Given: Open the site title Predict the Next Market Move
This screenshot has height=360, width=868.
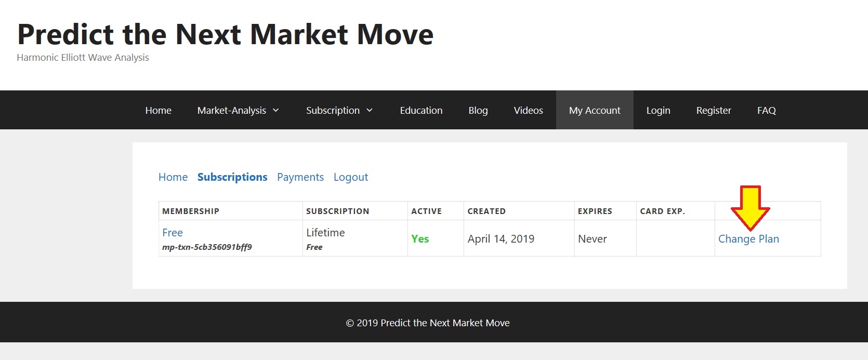Looking at the screenshot, I should click(x=225, y=34).
